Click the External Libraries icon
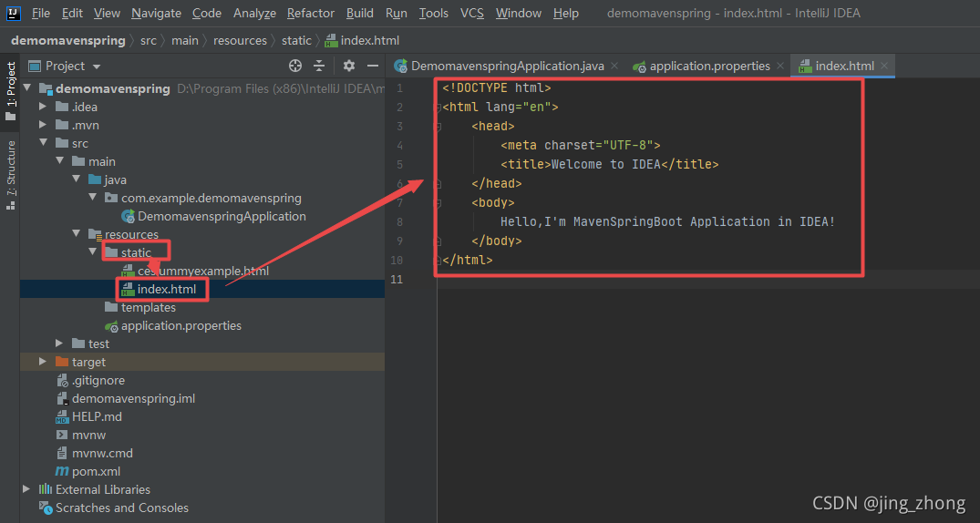 pos(46,489)
